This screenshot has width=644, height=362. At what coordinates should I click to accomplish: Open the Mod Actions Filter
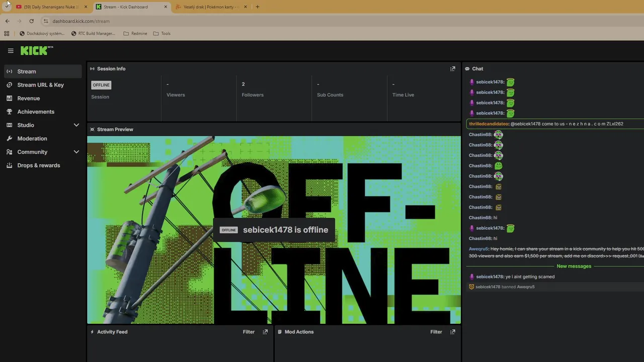pos(436,332)
